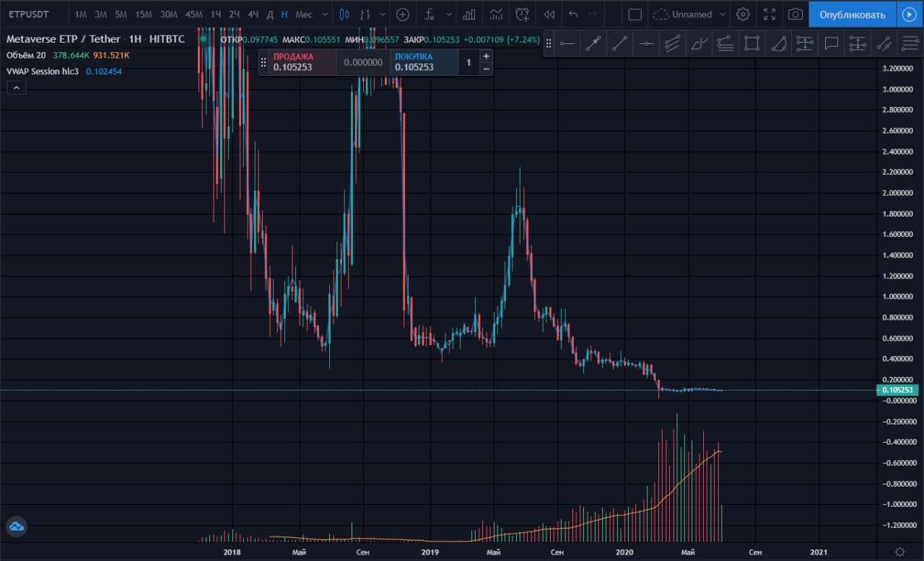Create an alert with the clock icon
This screenshot has height=561, width=924.
pyautogui.click(x=523, y=14)
